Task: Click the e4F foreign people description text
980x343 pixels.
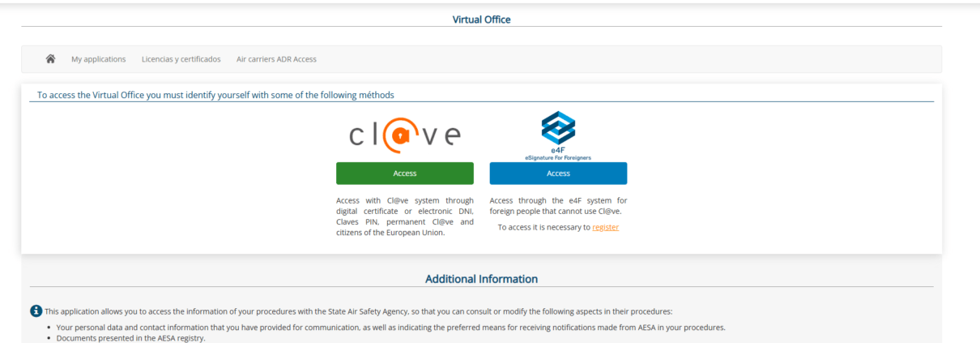Action: click(x=558, y=206)
